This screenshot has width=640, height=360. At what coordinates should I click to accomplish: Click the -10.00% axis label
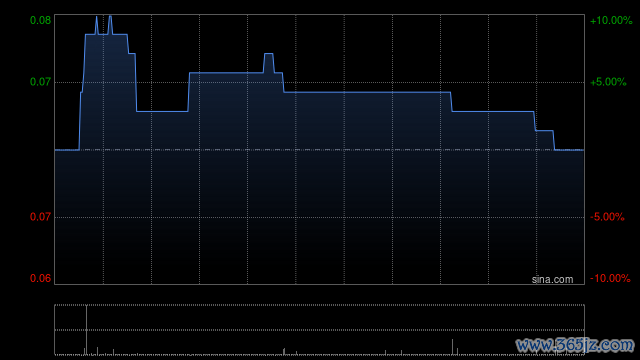click(610, 278)
